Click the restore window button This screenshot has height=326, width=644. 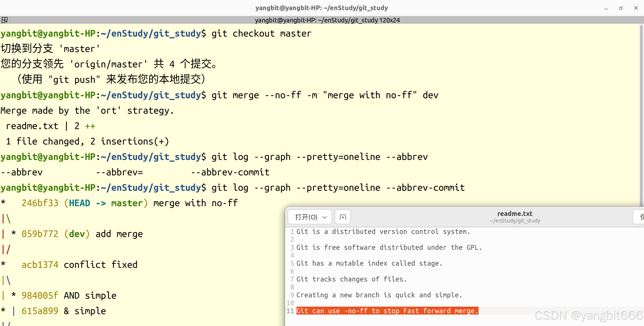[x=621, y=8]
